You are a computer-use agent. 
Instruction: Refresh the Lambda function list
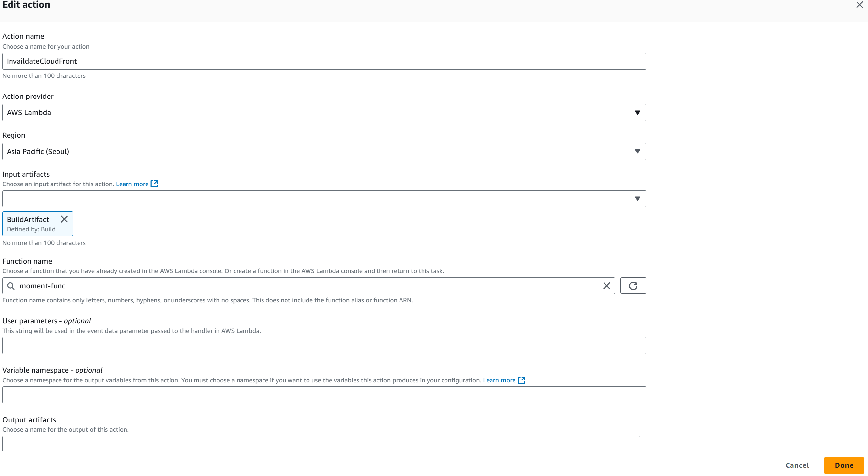tap(633, 286)
